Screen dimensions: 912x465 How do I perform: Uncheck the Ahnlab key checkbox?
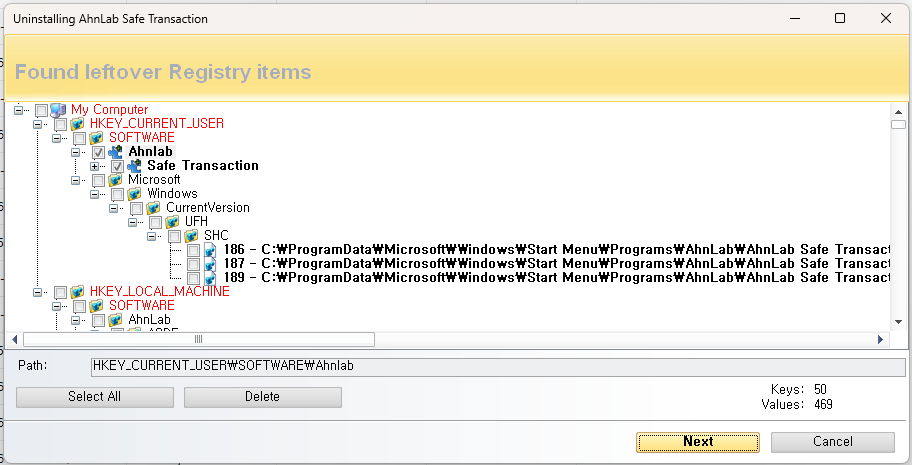98,152
